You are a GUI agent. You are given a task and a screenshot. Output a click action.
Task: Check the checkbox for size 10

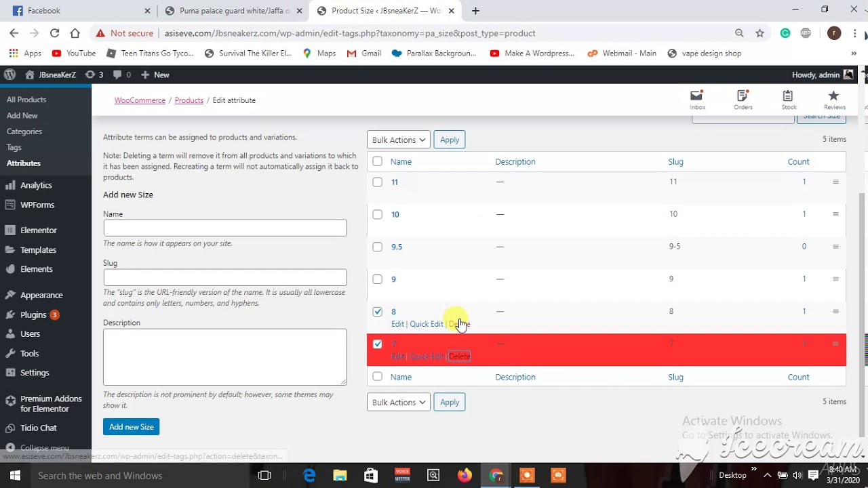click(x=378, y=214)
